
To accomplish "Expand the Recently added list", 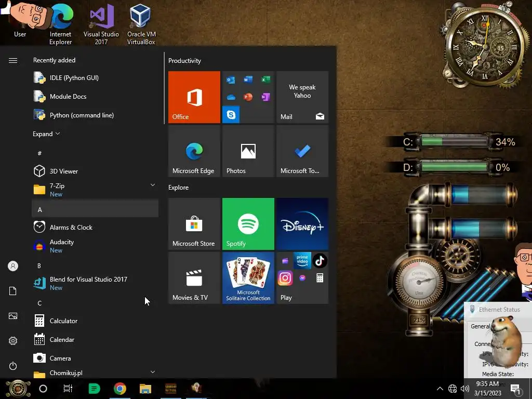I will pyautogui.click(x=46, y=134).
